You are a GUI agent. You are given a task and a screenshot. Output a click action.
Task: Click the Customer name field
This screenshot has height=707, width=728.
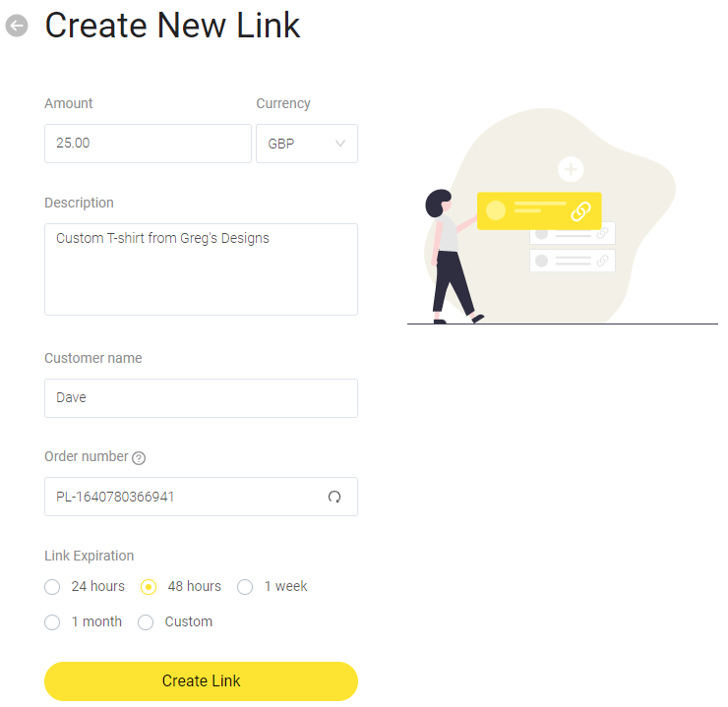pos(201,398)
